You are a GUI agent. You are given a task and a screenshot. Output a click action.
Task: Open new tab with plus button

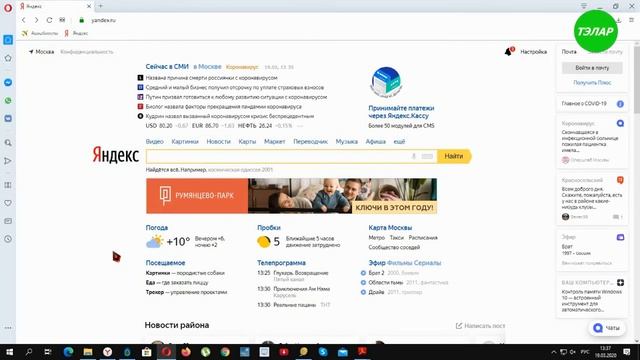[x=100, y=6]
